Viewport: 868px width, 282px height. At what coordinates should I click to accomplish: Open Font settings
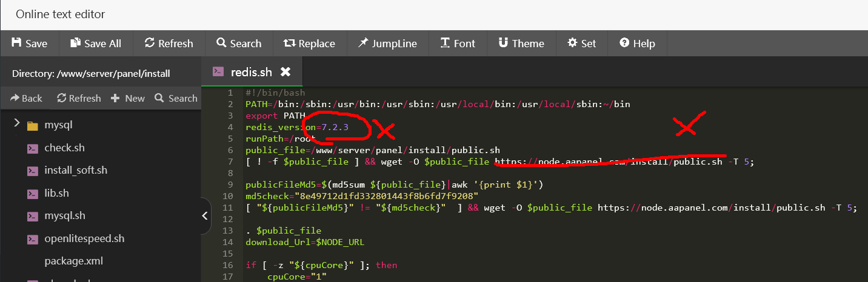[458, 44]
